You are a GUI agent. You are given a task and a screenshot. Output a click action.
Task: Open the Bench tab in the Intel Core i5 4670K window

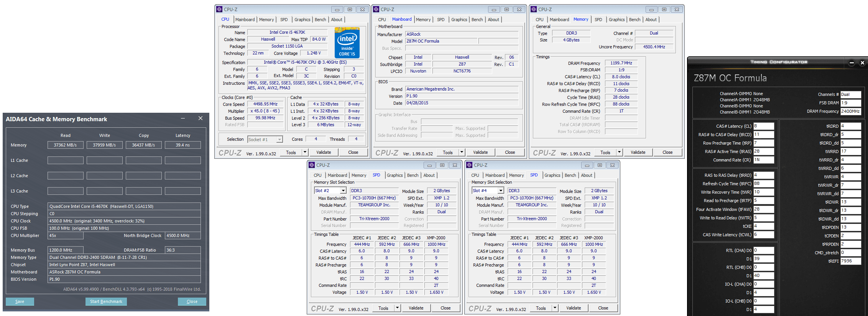[321, 20]
